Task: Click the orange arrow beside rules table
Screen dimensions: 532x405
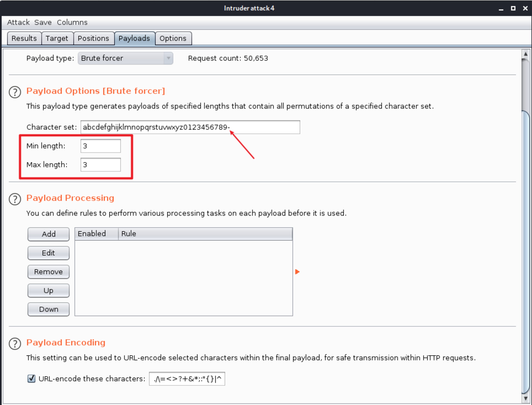Action: (297, 272)
